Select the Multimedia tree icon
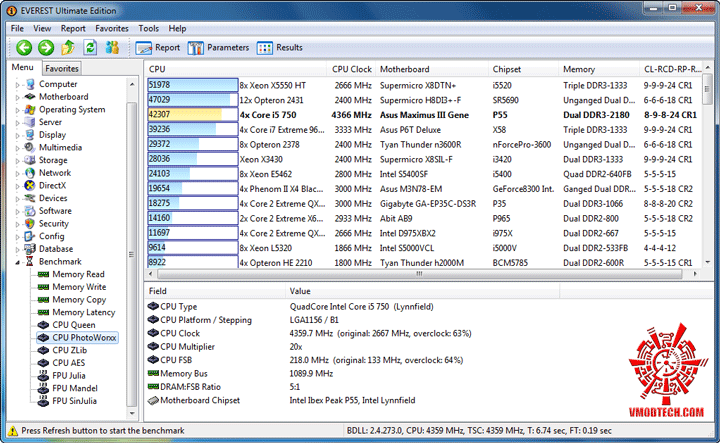The image size is (720, 443). coord(30,147)
